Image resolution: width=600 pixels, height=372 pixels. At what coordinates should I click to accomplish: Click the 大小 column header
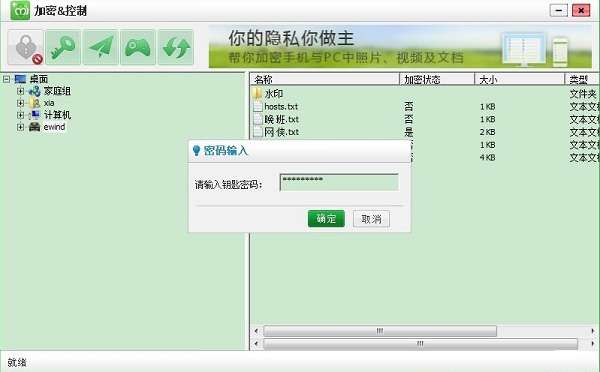pyautogui.click(x=520, y=79)
